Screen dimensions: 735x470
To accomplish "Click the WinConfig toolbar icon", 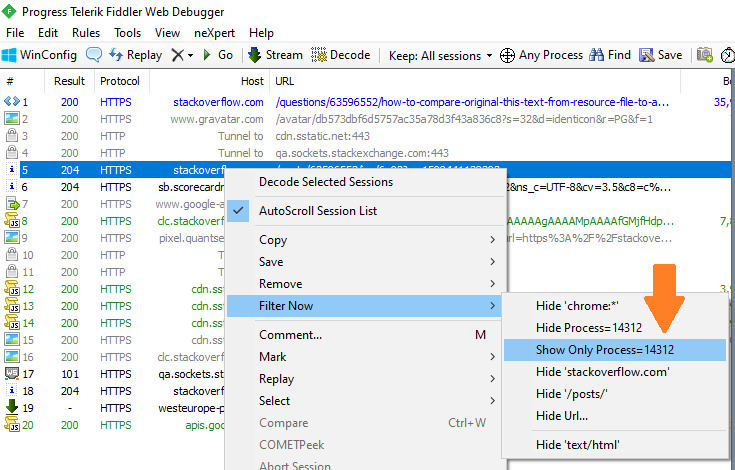I will [9, 55].
